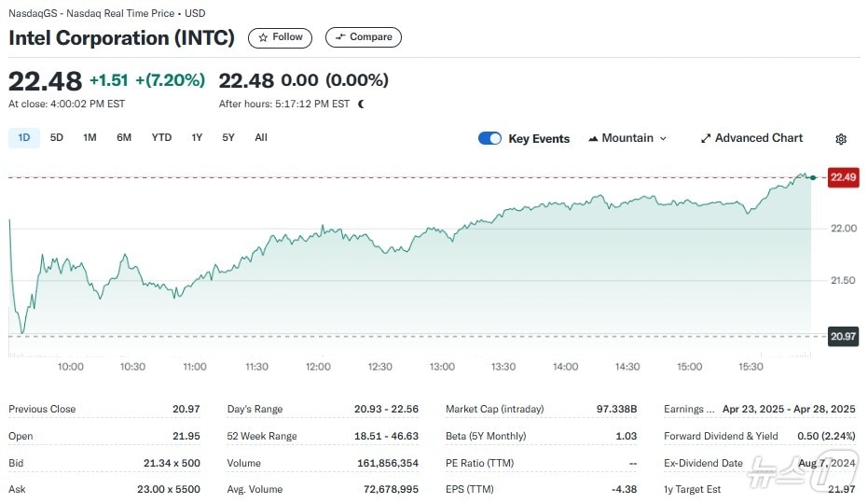Viewport: 868px width, 503px height.
Task: Click the chart settings gear icon
Action: coord(840,139)
